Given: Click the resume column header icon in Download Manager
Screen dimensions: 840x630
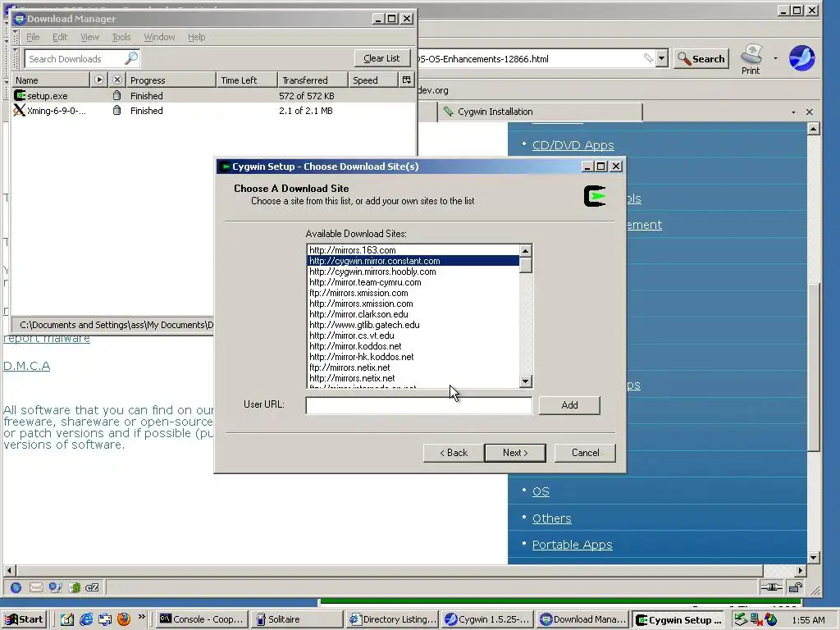Looking at the screenshot, I should click(x=99, y=80).
